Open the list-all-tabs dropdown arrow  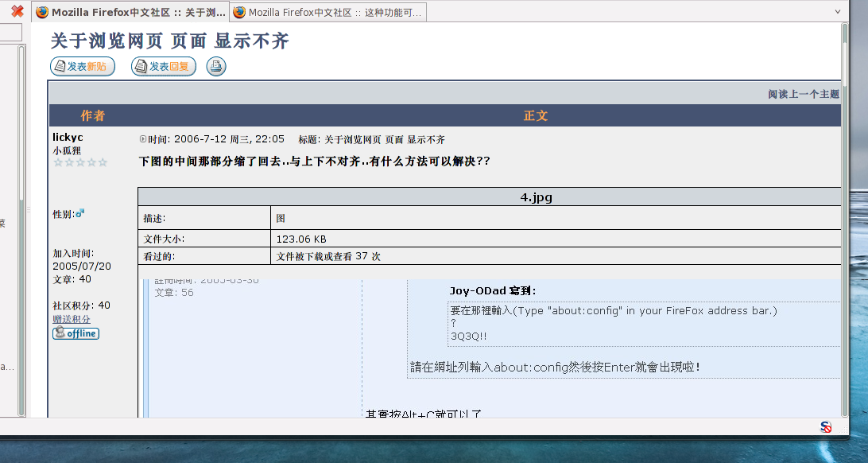[837, 12]
